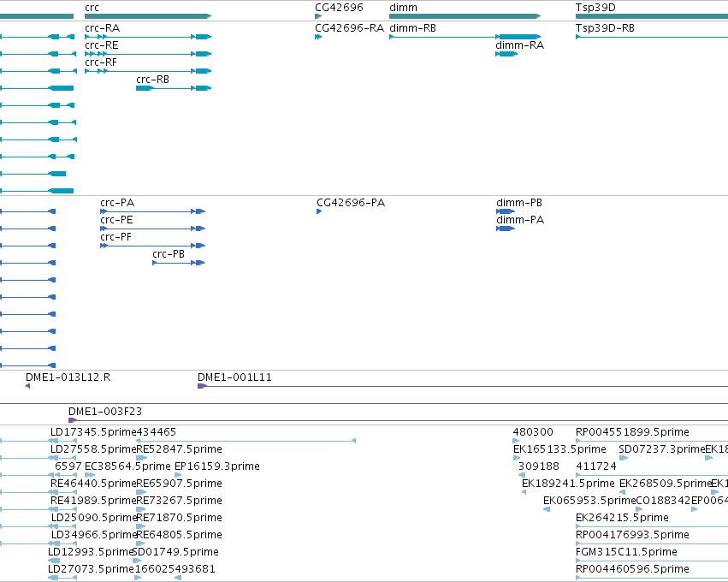Screen dimensions: 728x582
Task: Select the EK165133.5prime EST label
Action: 559,449
